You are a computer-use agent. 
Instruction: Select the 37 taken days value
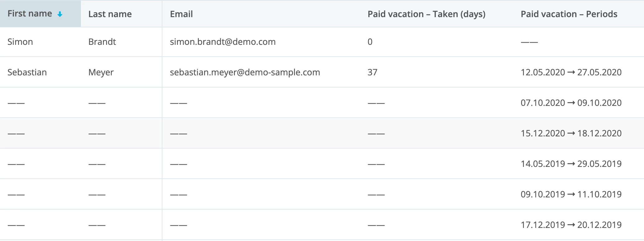(x=372, y=72)
